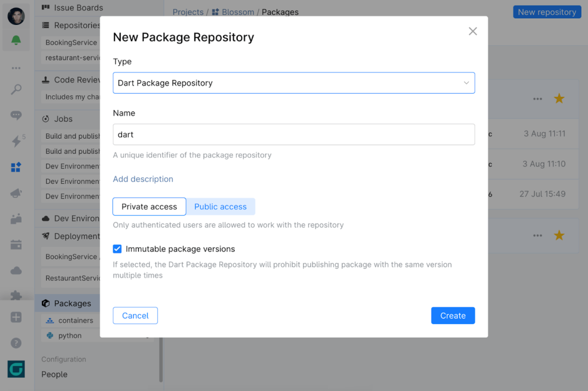
Task: Click the help question mark icon
Action: [x=16, y=343]
